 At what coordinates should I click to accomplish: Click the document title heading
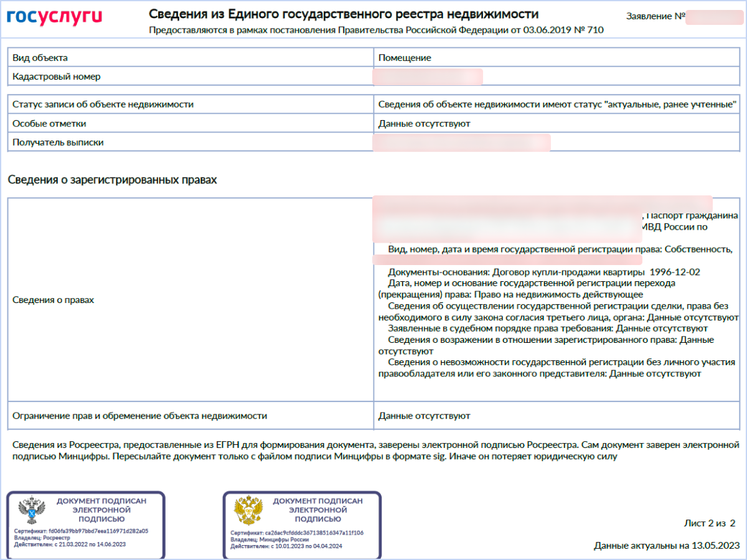tap(344, 14)
